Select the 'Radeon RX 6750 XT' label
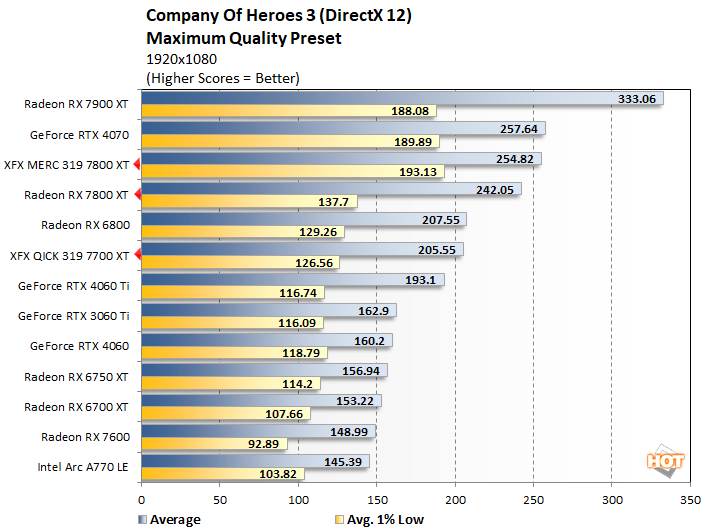 pos(76,377)
